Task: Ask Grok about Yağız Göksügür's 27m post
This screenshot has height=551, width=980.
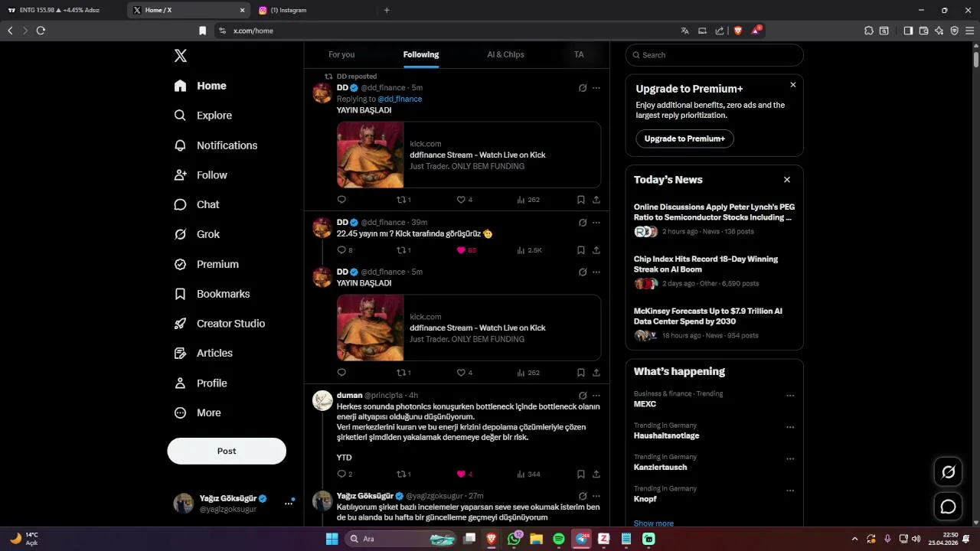Action: pyautogui.click(x=583, y=496)
